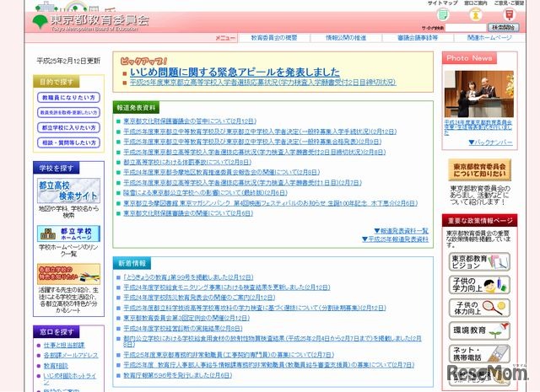Viewport: 540px width, 392px height.
Task: Open 関連ホームページ menu tab
Action: (x=489, y=38)
